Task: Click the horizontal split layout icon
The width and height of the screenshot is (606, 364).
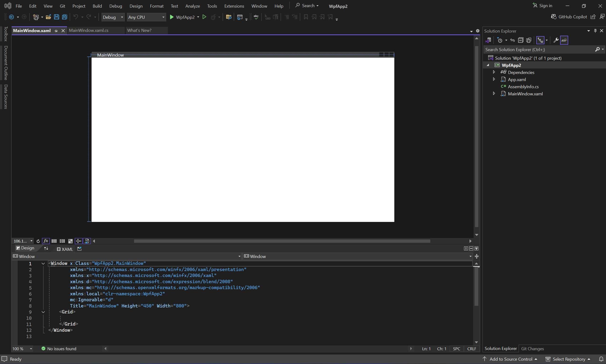Action: tap(471, 248)
